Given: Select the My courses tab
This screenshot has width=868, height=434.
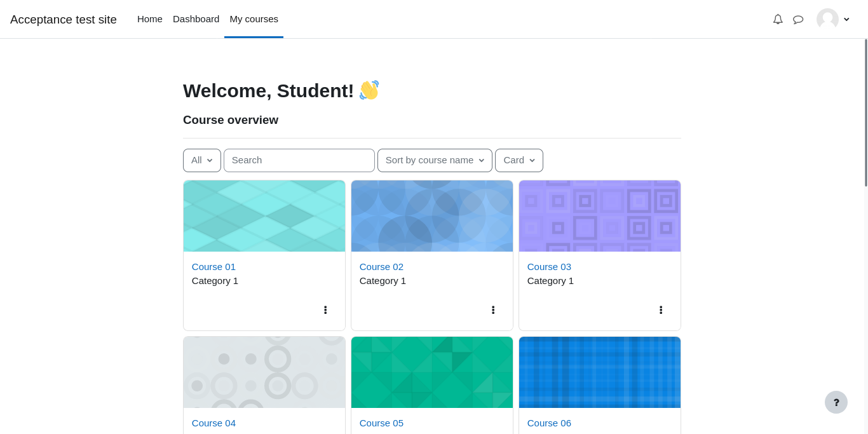Looking at the screenshot, I should click(254, 19).
